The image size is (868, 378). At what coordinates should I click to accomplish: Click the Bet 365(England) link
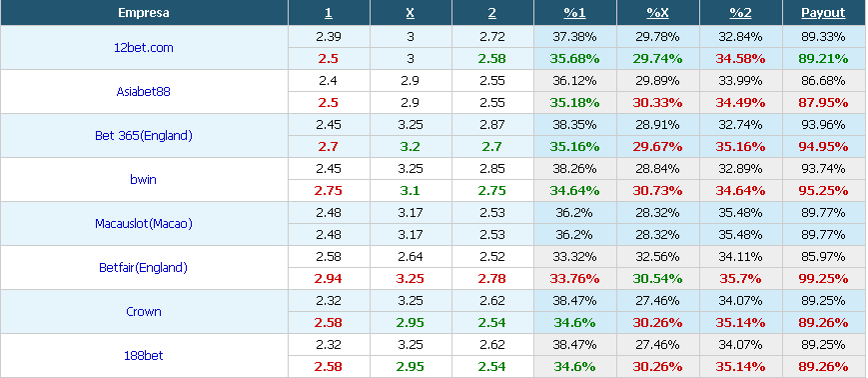pyautogui.click(x=144, y=136)
